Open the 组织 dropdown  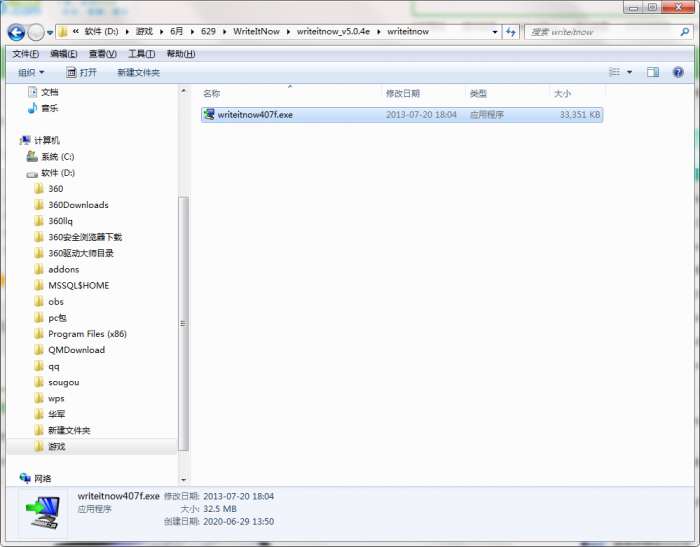(x=31, y=72)
